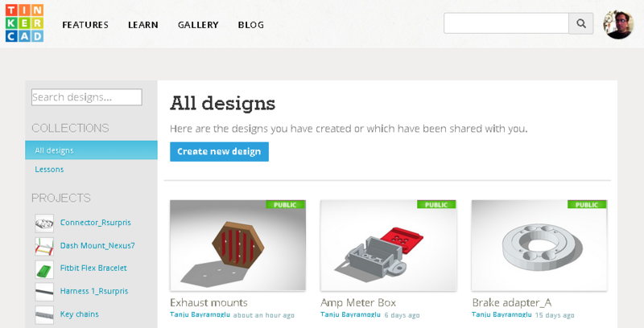Open the Blog page
Screen dimensions: 644x328
250,25
